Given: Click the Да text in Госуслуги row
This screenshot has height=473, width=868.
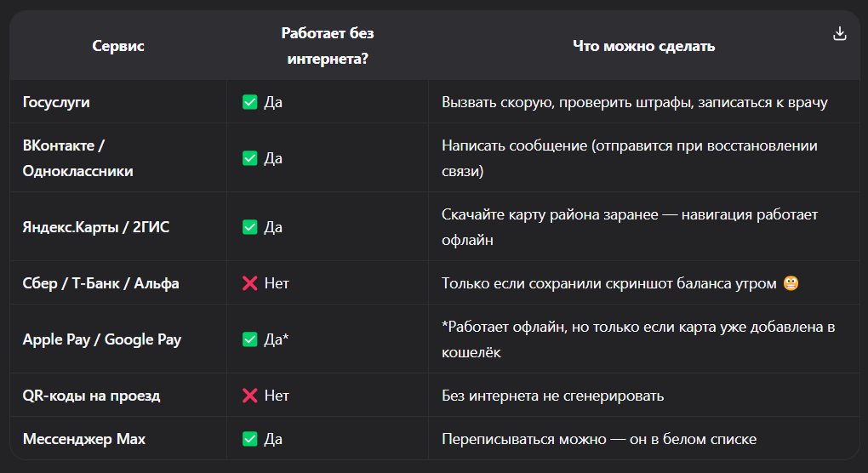Looking at the screenshot, I should (273, 102).
